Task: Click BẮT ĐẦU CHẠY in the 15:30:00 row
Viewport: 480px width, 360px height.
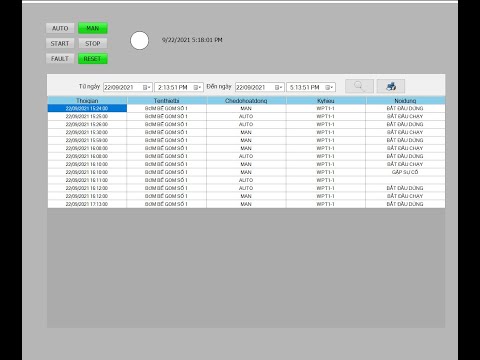Action: click(x=405, y=132)
